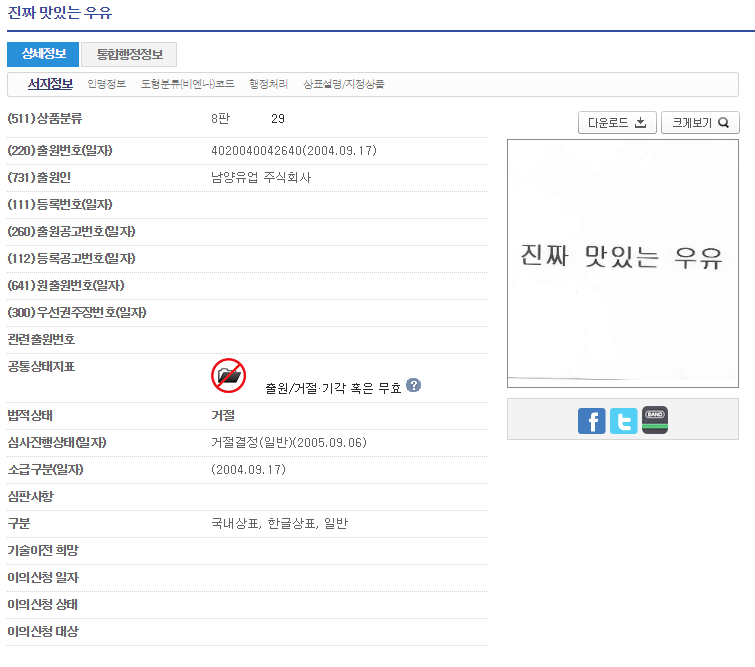Click the (260)출원공고번호(일자) label
755x667 pixels.
(x=71, y=232)
